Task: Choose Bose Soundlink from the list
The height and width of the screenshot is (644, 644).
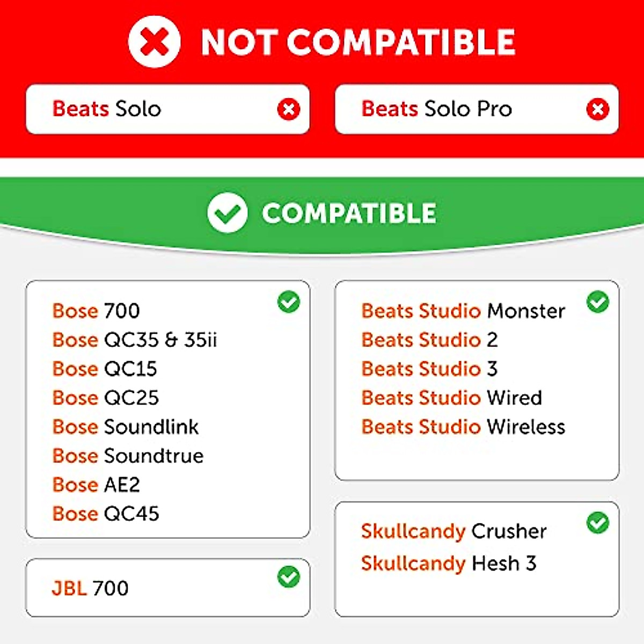Action: pos(126,427)
